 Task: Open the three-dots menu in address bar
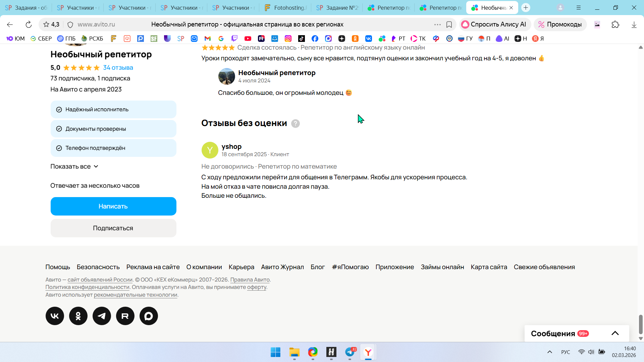point(437,24)
